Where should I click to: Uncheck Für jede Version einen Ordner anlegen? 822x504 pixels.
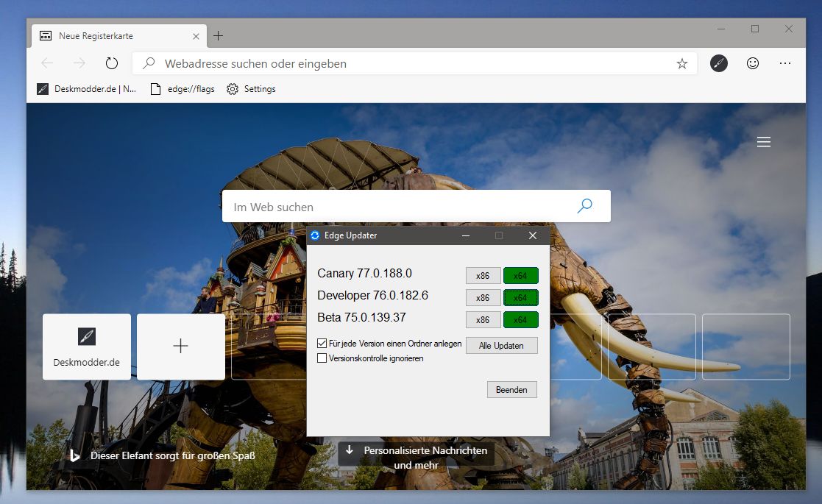tap(322, 344)
